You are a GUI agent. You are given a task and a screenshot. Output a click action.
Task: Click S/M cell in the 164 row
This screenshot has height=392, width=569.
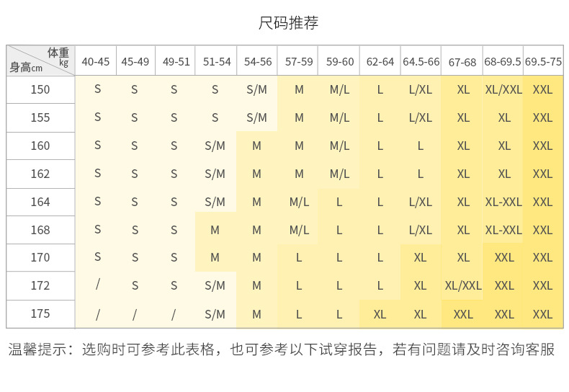(215, 202)
